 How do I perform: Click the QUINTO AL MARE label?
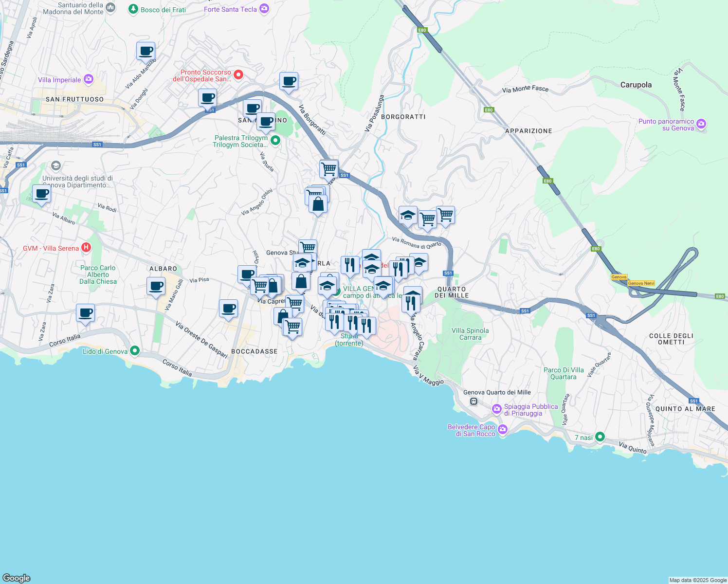pos(685,409)
